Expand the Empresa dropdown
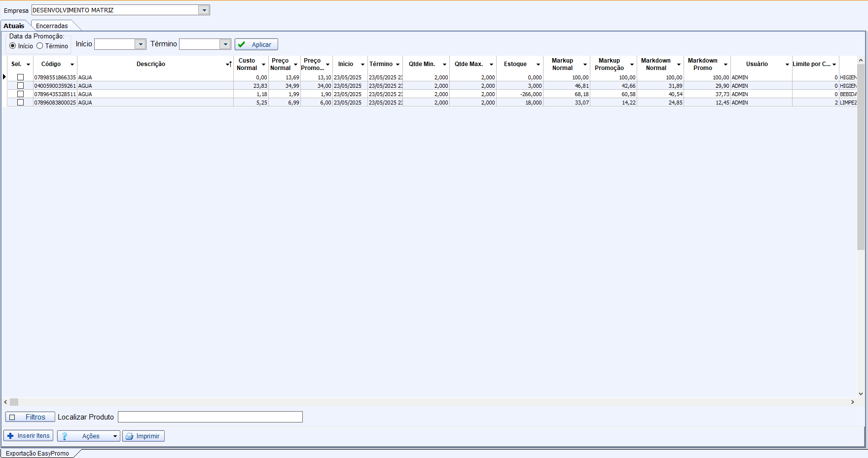Image resolution: width=868 pixels, height=458 pixels. tap(204, 10)
